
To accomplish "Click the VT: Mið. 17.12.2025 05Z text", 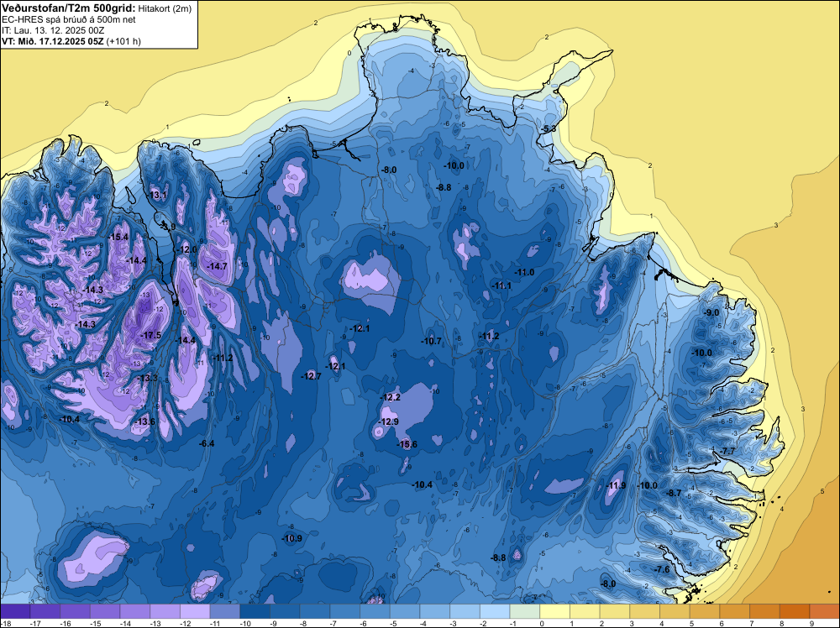I will pos(52,41).
